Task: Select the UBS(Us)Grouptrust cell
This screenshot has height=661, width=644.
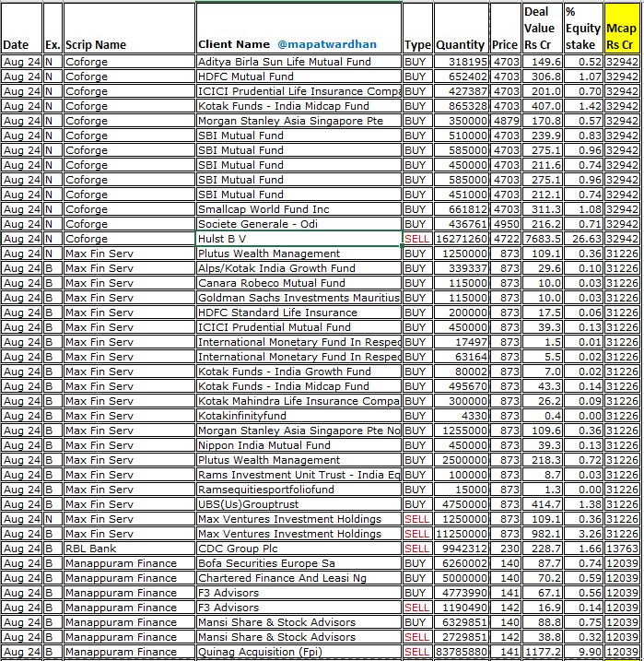Action: coord(299,504)
